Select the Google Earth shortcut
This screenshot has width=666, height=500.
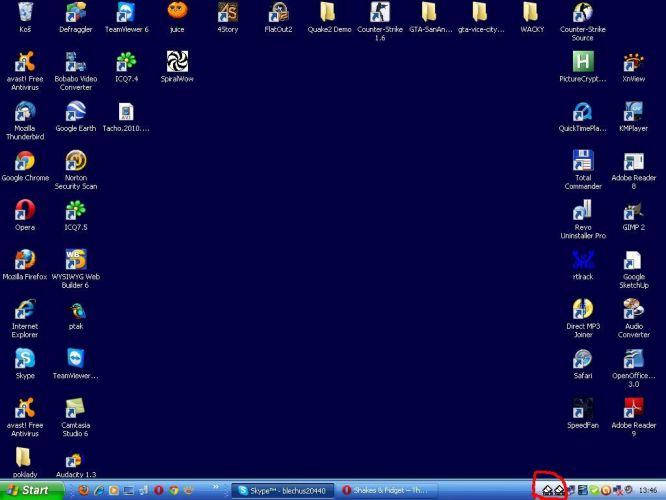point(76,116)
